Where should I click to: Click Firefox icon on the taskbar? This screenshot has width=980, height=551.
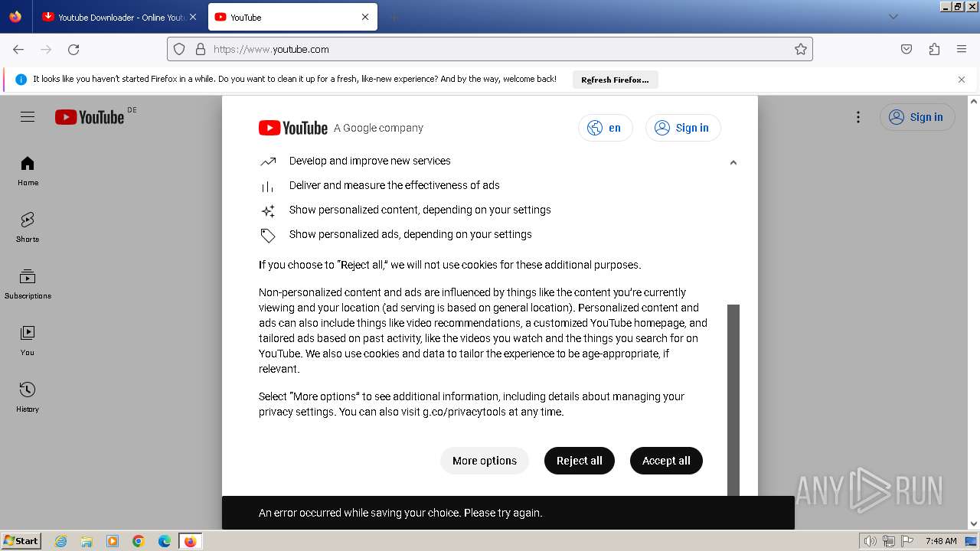[x=190, y=541]
